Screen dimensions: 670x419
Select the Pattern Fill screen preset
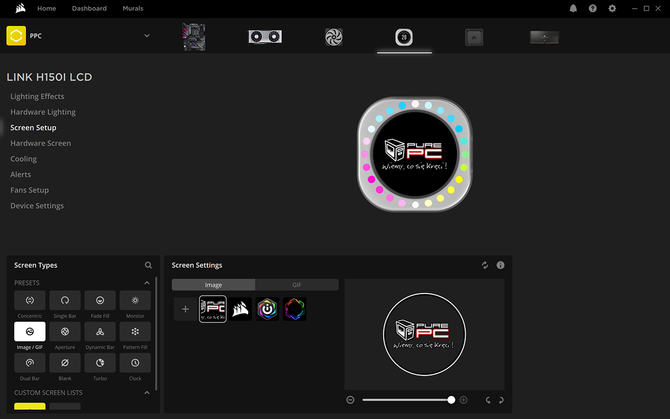pyautogui.click(x=135, y=331)
